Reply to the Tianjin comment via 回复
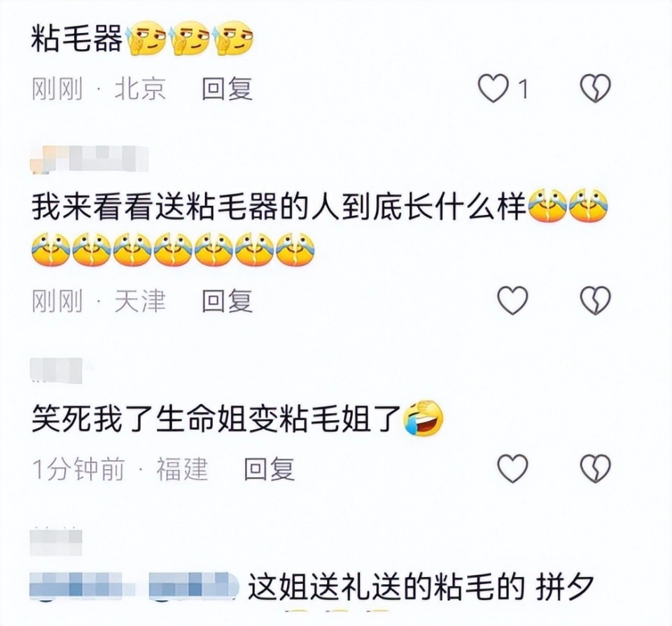 click(x=227, y=300)
